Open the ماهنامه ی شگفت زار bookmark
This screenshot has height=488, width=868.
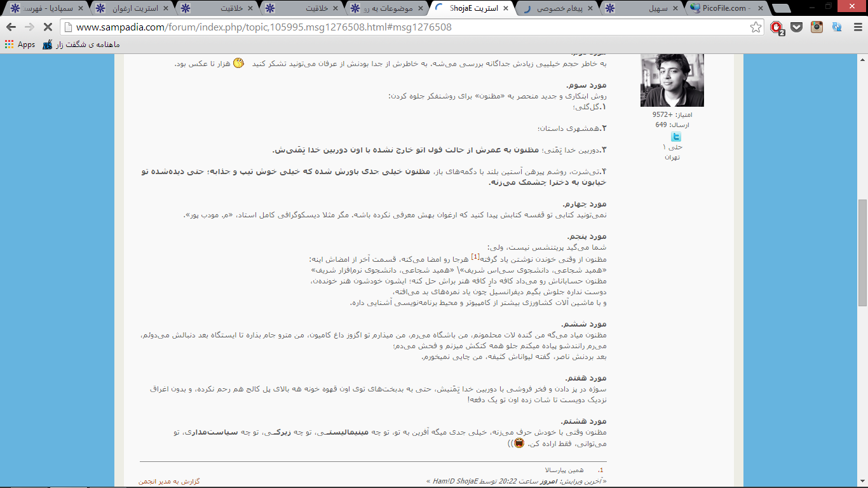click(x=81, y=44)
